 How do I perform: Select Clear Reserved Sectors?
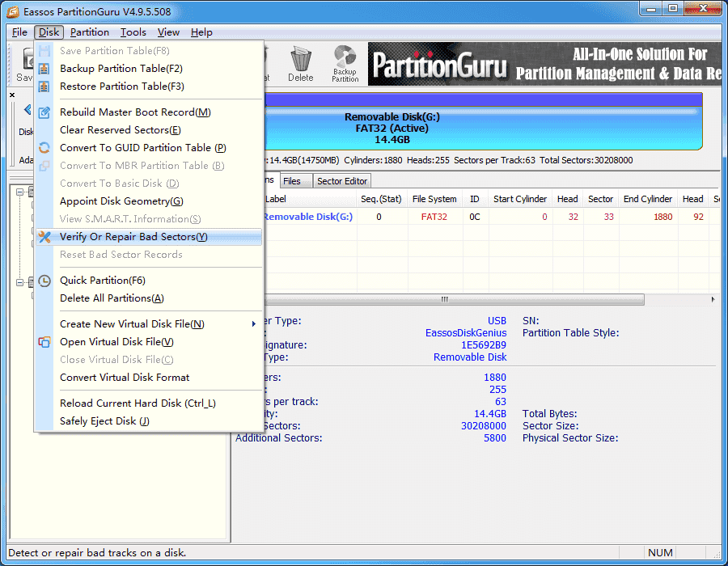[149, 130]
